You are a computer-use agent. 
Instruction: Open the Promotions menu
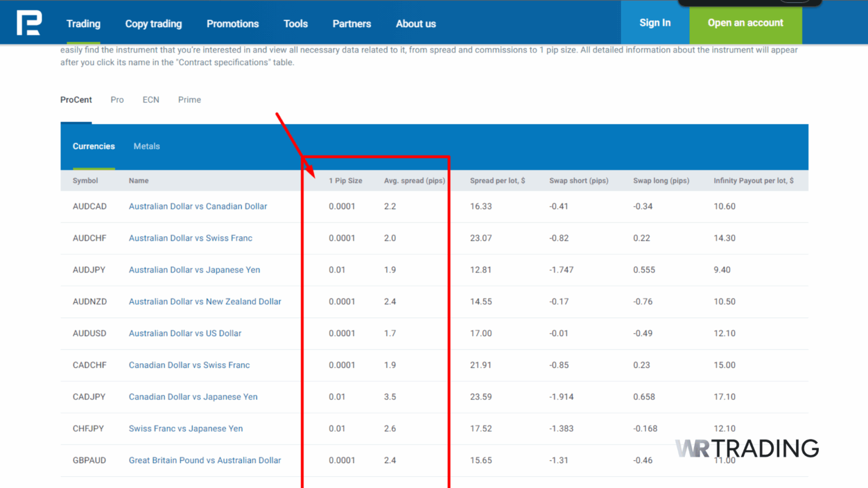point(233,24)
